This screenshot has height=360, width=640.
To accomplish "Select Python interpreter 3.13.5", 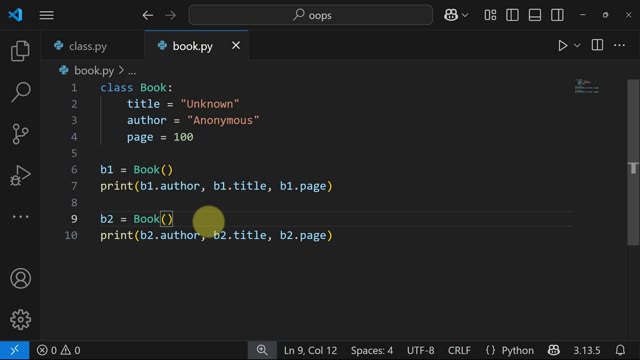I will (587, 350).
